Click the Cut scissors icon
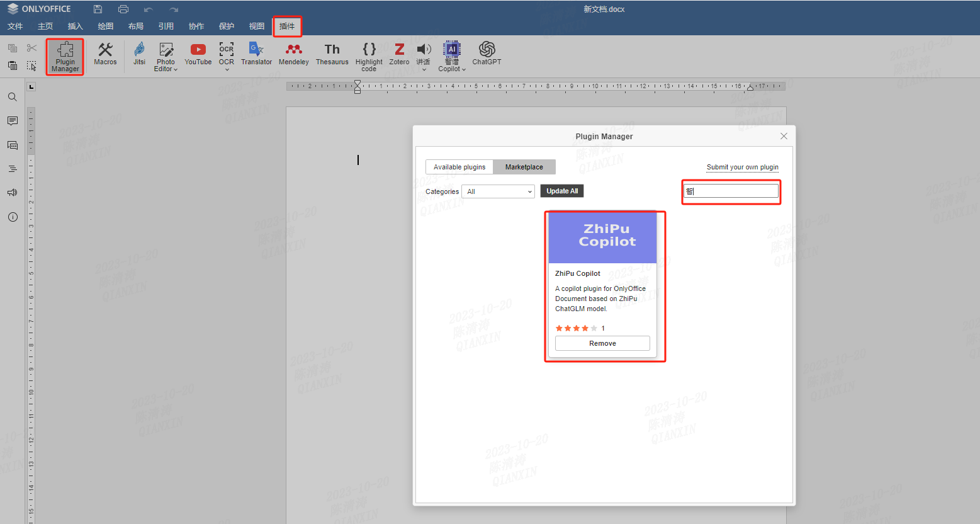The image size is (980, 524). 31,48
